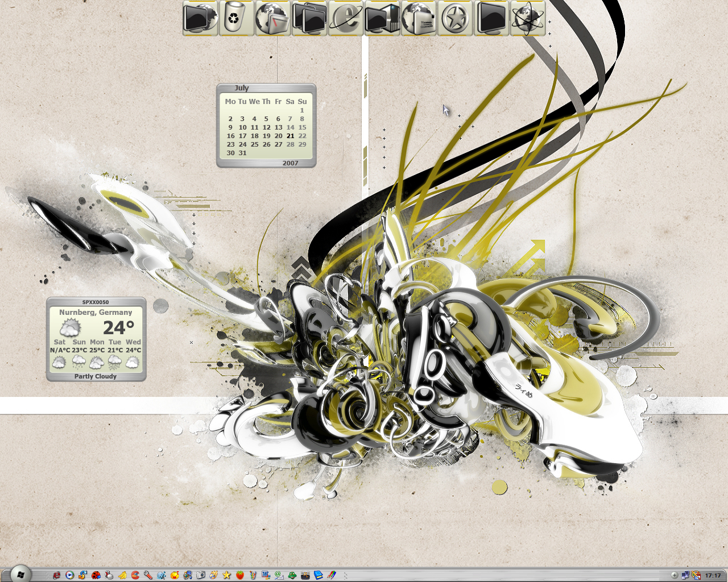This screenshot has height=582, width=728.
Task: Open the pencil cup taskbar icon
Action: coord(253,575)
